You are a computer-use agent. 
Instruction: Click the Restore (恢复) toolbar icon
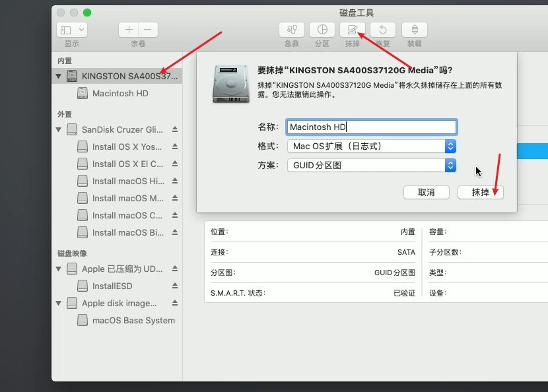tap(383, 30)
